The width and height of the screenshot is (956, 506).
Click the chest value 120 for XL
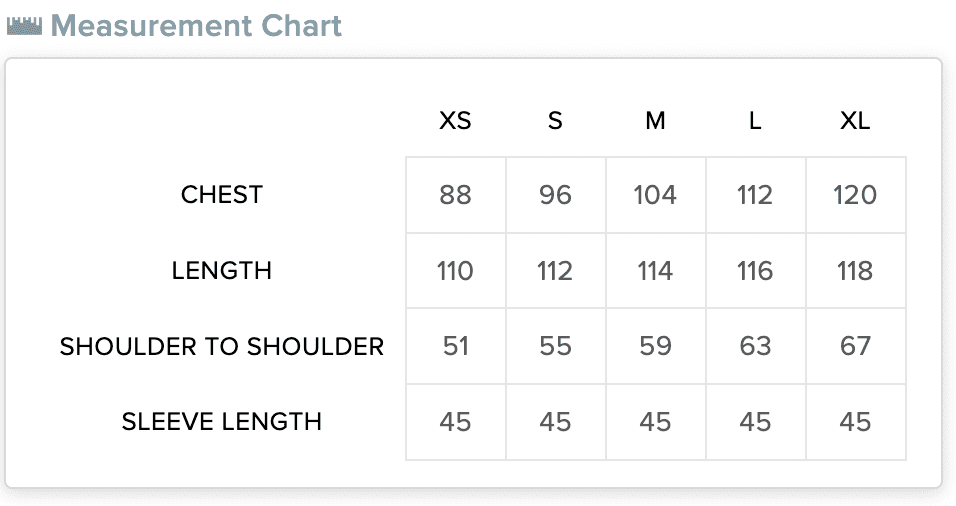pos(855,195)
